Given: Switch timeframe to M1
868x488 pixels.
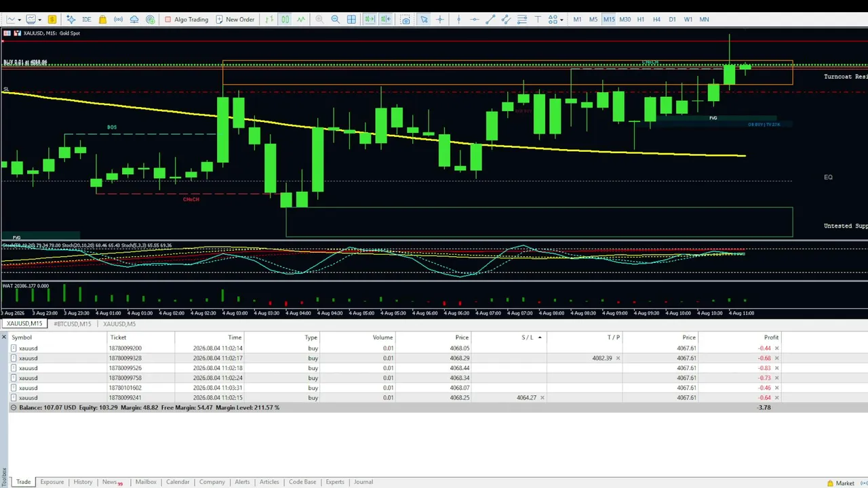Looking at the screenshot, I should click(x=577, y=19).
